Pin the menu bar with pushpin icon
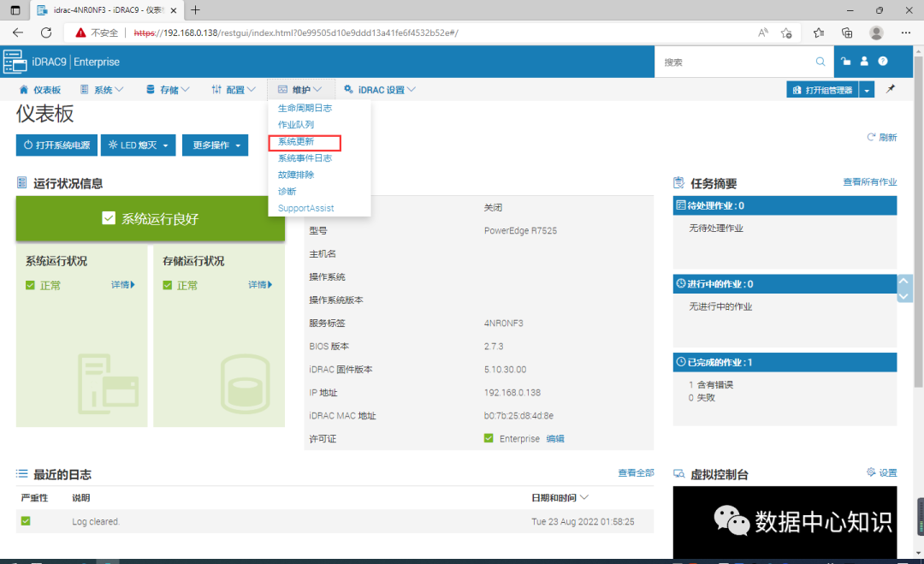Image resolution: width=924 pixels, height=564 pixels. coord(891,89)
